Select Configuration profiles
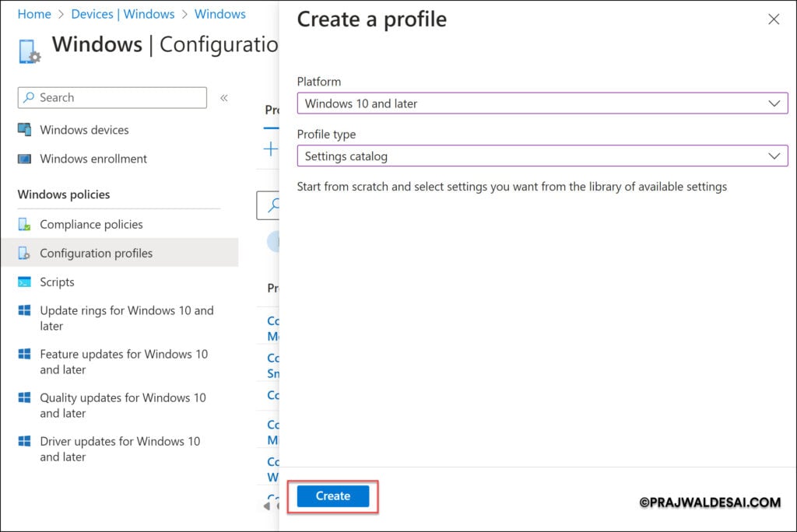The image size is (797, 532). point(119,253)
